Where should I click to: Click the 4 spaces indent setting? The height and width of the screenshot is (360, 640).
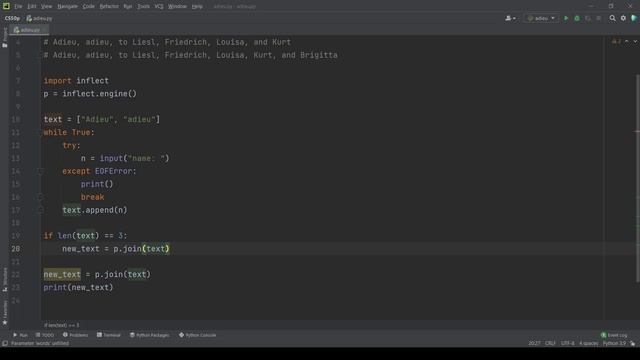[589, 343]
